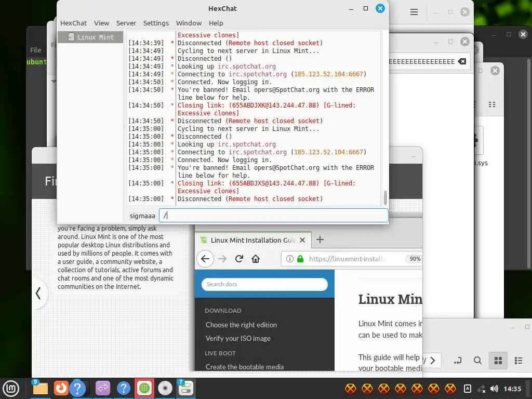Screen dimensions: 532x399
Task: Open the Files folder icon in taskbar
Action: pos(39,389)
